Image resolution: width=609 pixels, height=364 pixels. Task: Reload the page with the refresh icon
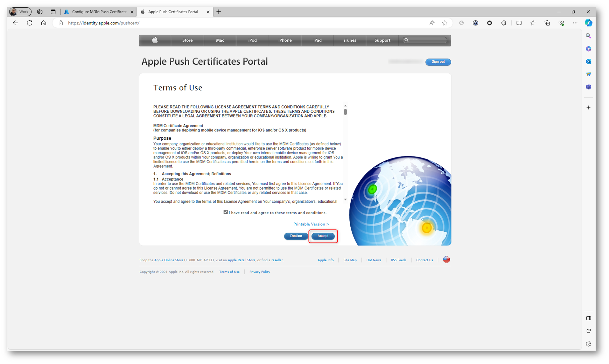pyautogui.click(x=30, y=23)
